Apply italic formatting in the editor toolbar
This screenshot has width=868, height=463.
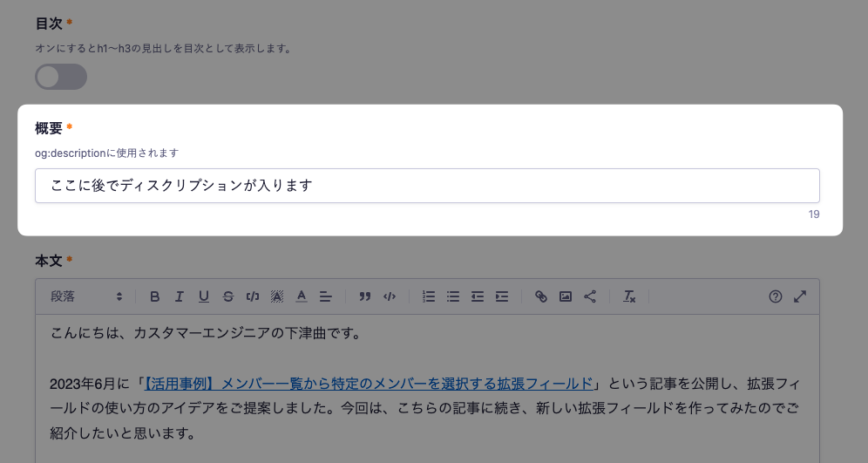pos(180,296)
